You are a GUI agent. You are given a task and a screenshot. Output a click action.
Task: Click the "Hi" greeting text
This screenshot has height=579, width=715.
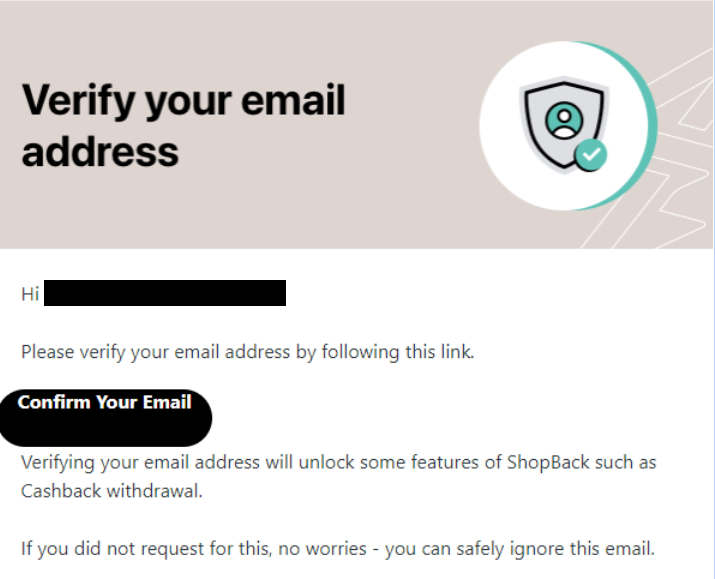(30, 294)
